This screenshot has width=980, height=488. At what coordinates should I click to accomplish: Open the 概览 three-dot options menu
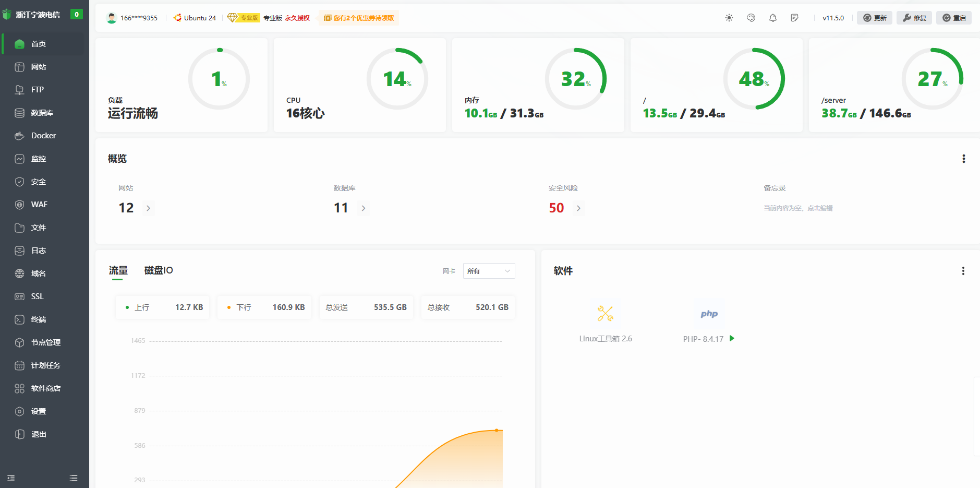[963, 159]
